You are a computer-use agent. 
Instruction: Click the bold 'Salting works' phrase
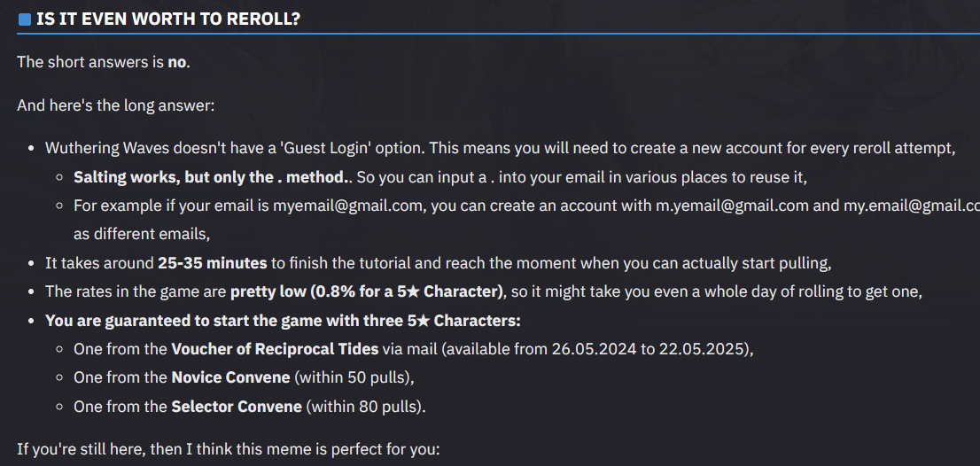[126, 177]
